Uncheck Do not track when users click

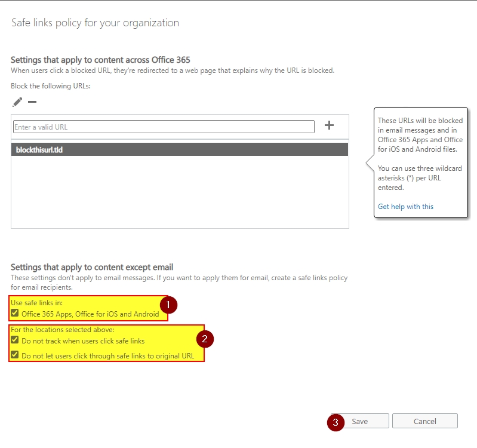[x=15, y=340]
